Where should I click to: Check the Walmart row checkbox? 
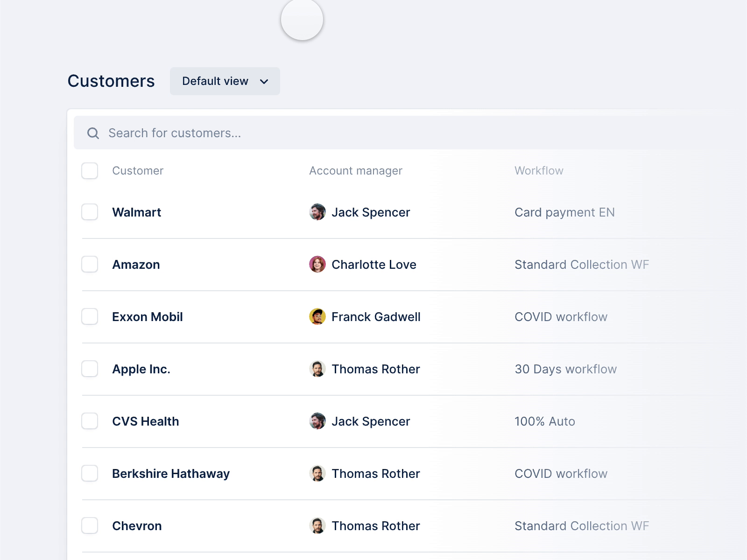tap(90, 212)
